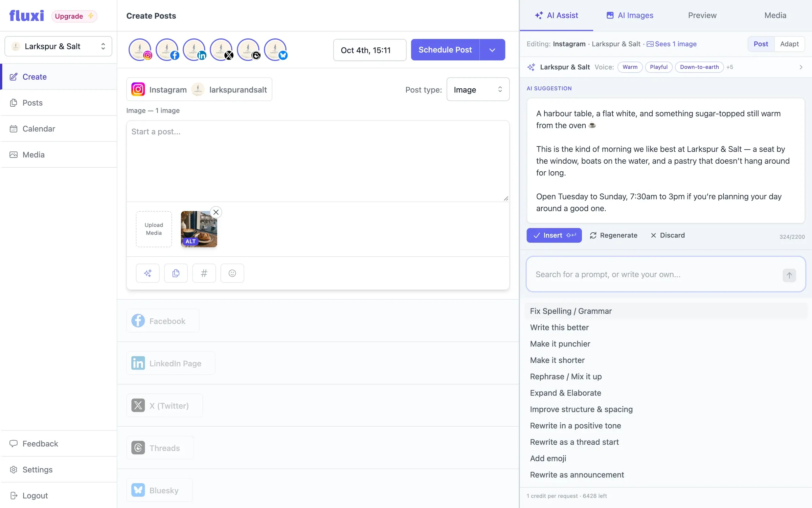Click the AI sparkle icon in composer toolbar
Viewport: 812px width, 508px height.
(x=148, y=273)
